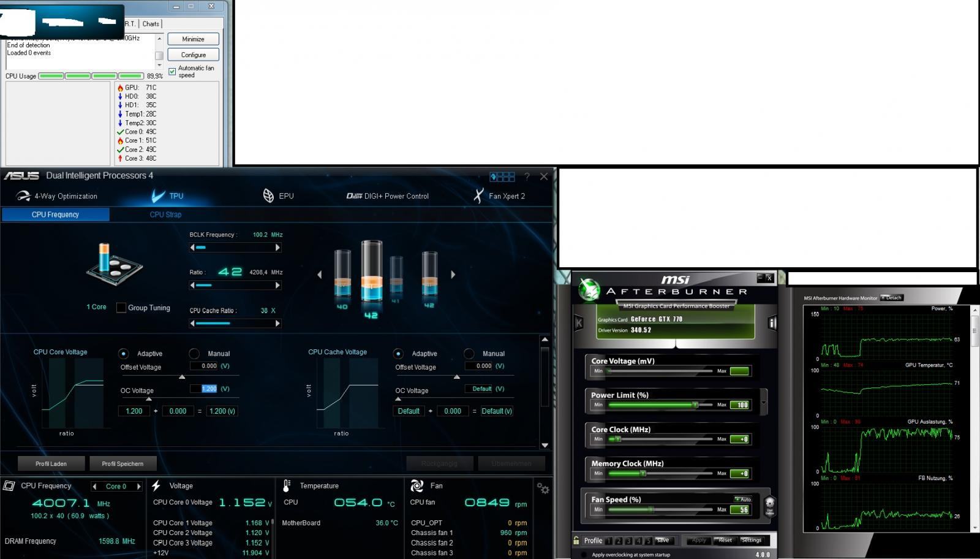This screenshot has height=559, width=980.
Task: Click the Minimize button in SpeedFan
Action: [x=193, y=39]
